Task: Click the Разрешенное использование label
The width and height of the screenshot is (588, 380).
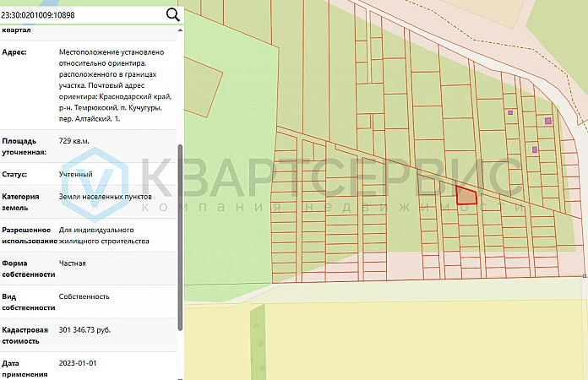Action: coord(28,235)
